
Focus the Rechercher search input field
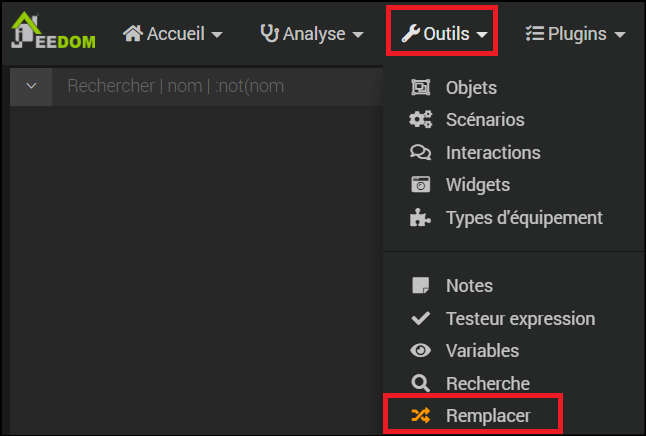click(218, 86)
